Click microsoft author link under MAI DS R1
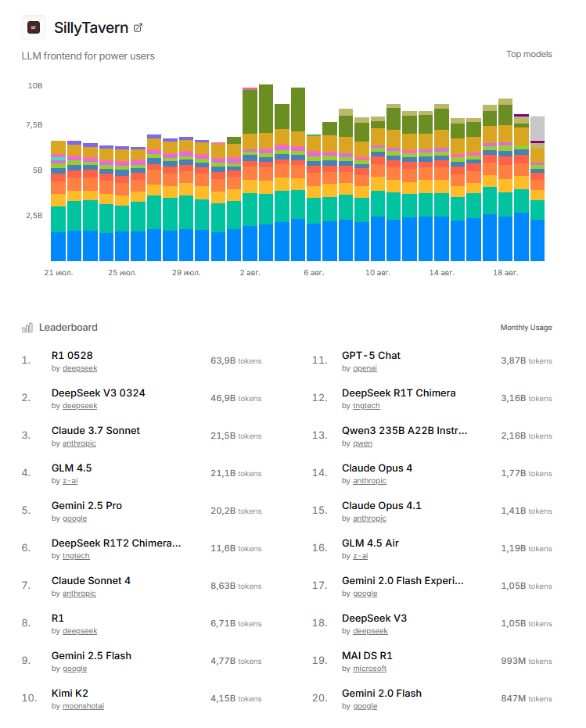This screenshot has height=728, width=586. click(370, 669)
